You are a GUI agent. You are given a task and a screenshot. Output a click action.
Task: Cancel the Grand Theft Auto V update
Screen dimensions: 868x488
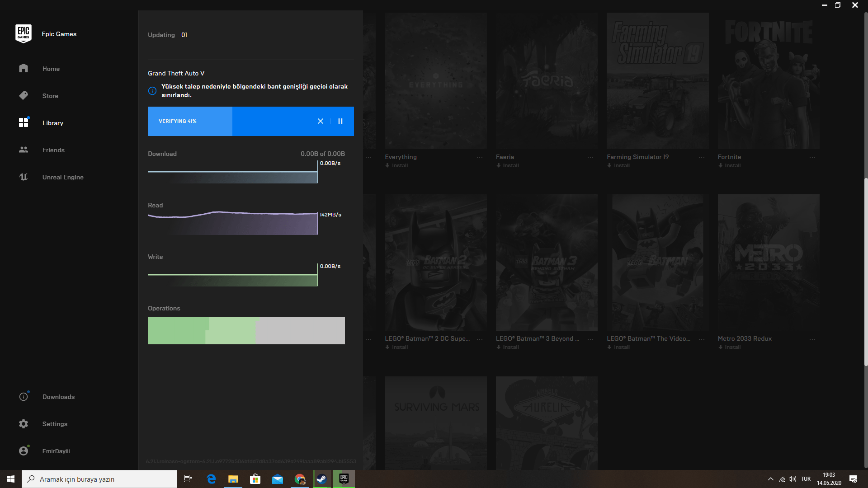(x=321, y=121)
